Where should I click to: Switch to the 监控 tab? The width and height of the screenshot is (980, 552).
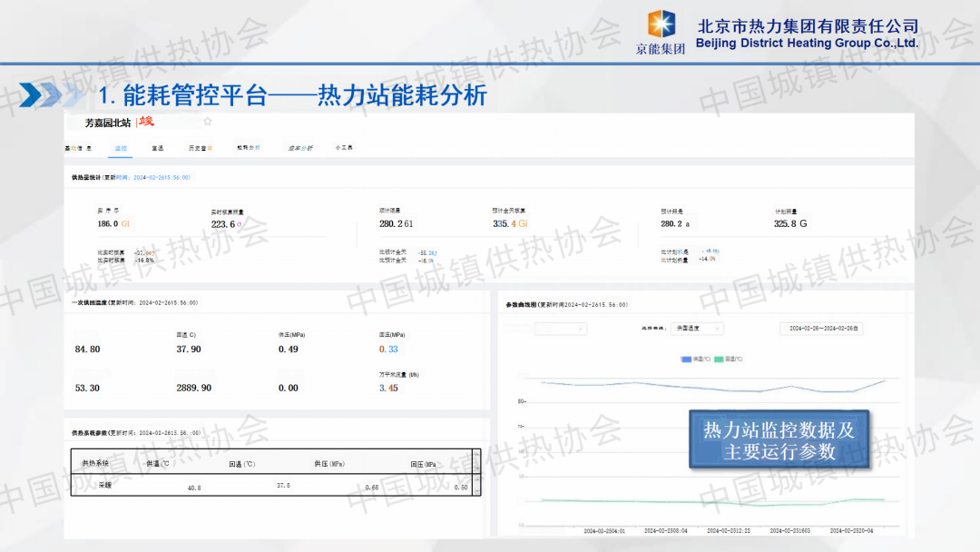point(122,147)
